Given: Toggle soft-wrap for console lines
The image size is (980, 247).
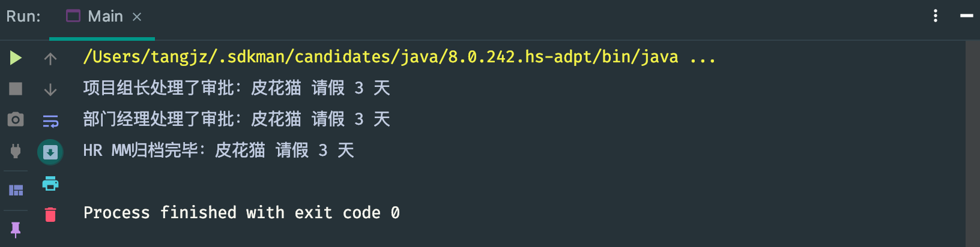Looking at the screenshot, I should tap(50, 121).
